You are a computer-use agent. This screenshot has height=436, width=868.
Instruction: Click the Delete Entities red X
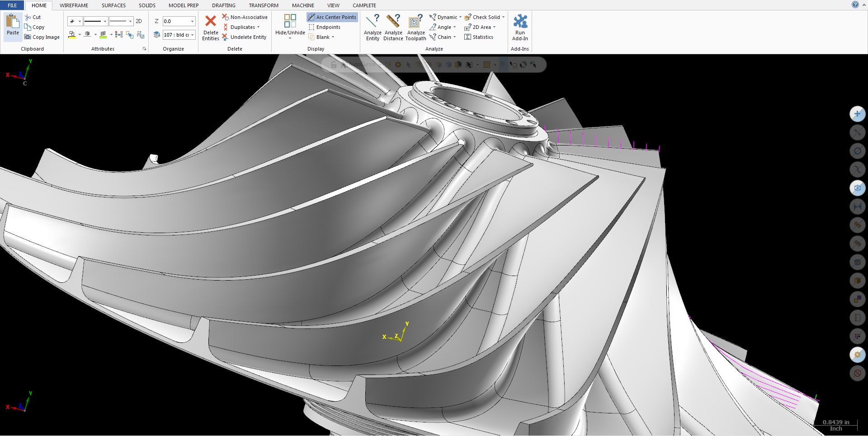211,21
